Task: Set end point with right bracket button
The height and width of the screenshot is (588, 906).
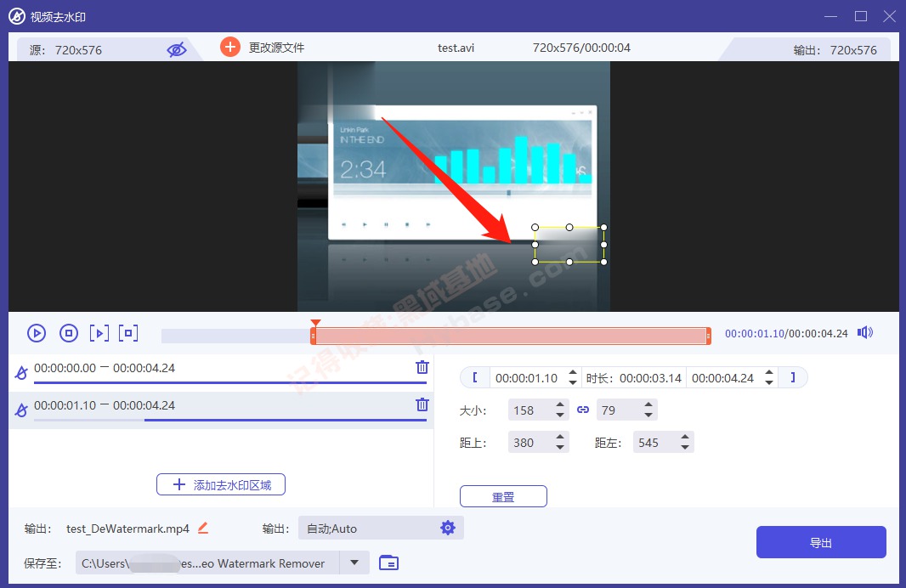Action: pos(793,378)
